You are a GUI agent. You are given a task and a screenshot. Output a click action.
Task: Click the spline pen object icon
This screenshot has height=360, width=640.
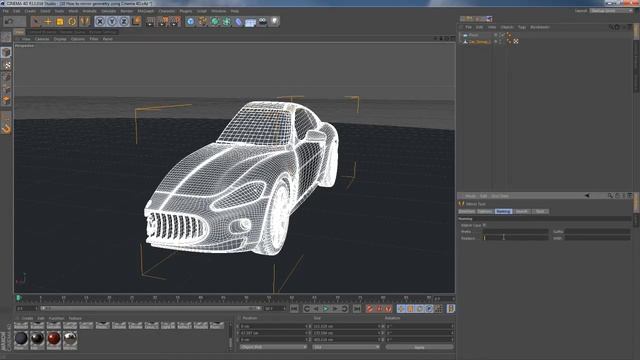[x=203, y=21]
